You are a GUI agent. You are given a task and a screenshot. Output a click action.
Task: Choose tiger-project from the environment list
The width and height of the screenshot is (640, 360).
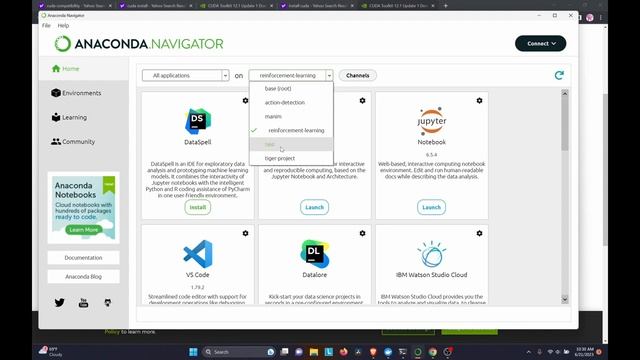pyautogui.click(x=291, y=158)
